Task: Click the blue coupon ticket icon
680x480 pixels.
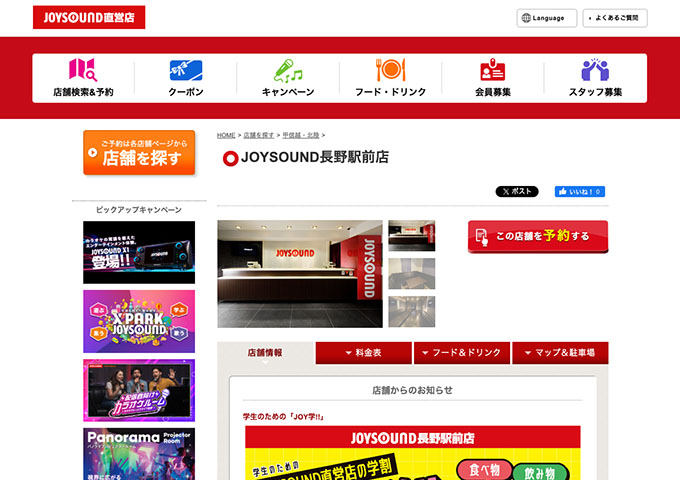Action: pyautogui.click(x=186, y=70)
